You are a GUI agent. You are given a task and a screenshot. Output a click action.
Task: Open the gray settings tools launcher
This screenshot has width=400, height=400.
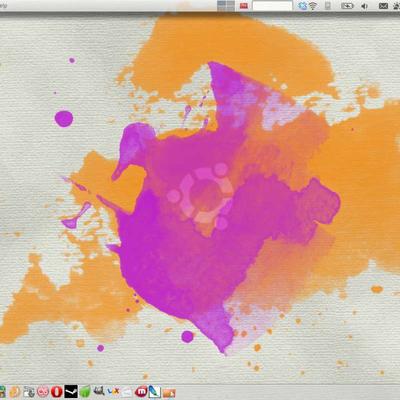(x=29, y=392)
